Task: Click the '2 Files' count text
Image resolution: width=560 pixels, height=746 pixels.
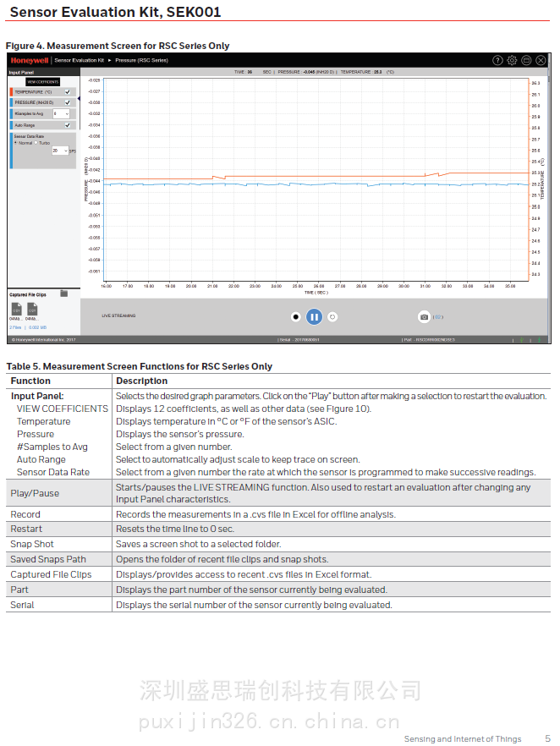Action: (15, 327)
